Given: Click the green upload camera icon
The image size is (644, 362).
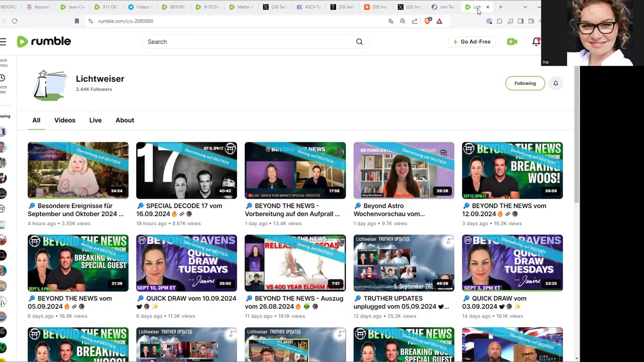Looking at the screenshot, I should coord(512,42).
